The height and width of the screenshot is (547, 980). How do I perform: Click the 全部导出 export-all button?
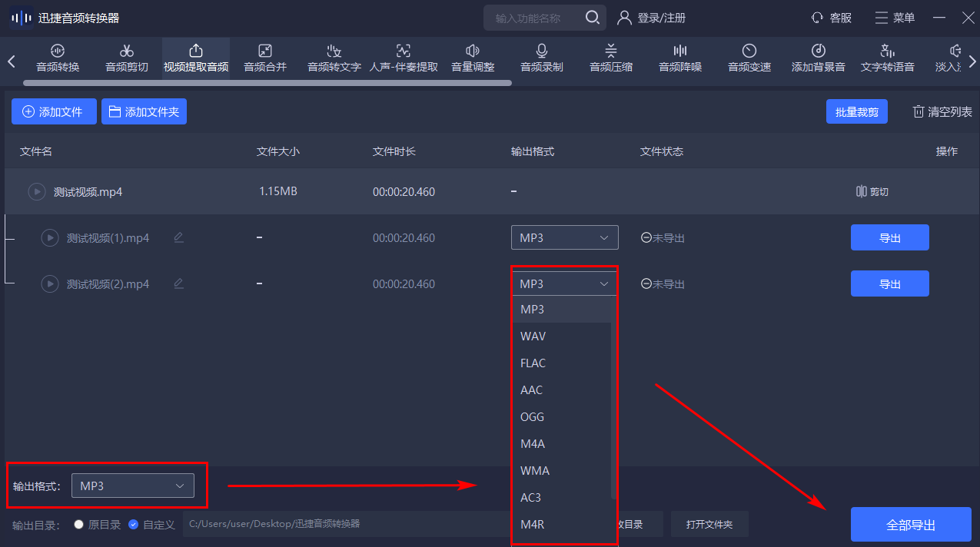tap(911, 524)
